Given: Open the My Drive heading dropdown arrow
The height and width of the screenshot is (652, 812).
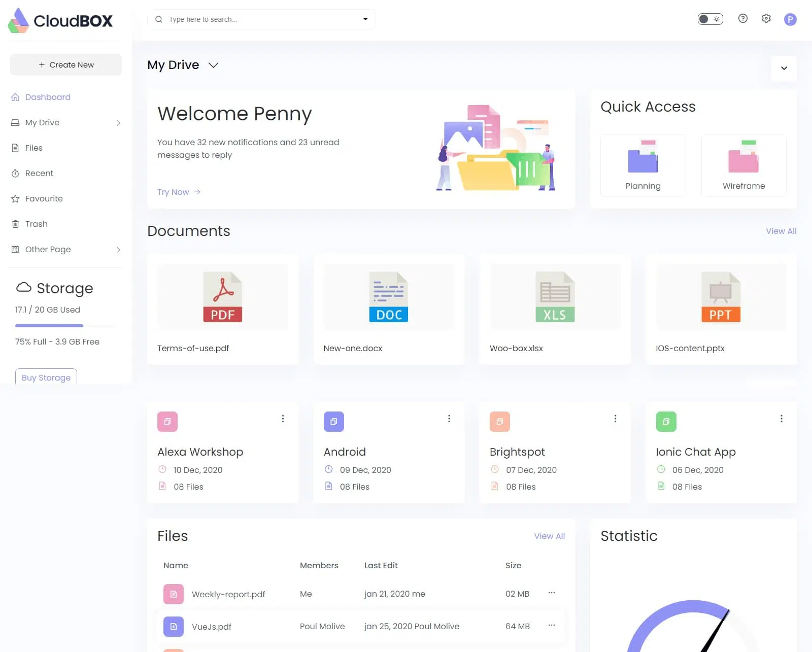Looking at the screenshot, I should click(x=213, y=65).
